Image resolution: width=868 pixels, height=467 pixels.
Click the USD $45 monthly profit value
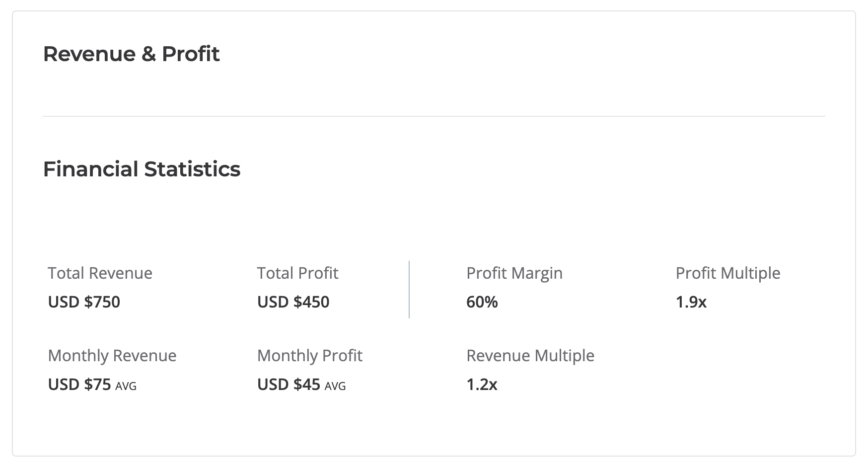289,385
